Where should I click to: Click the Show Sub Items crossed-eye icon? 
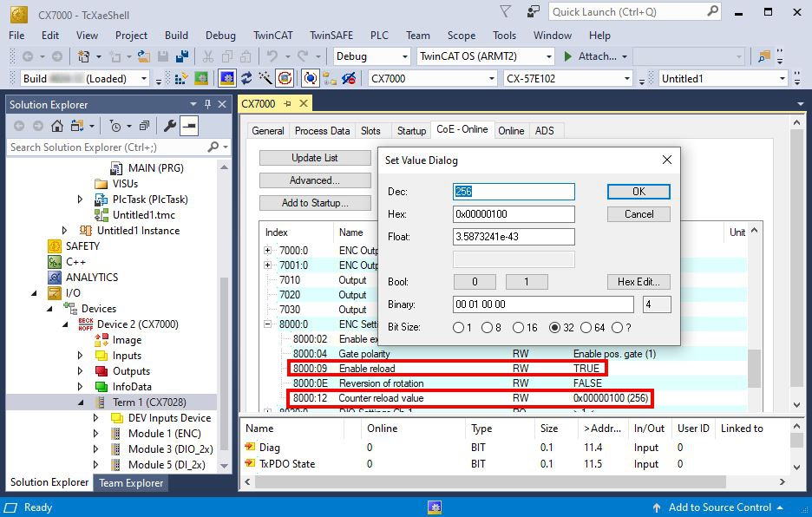(x=349, y=79)
